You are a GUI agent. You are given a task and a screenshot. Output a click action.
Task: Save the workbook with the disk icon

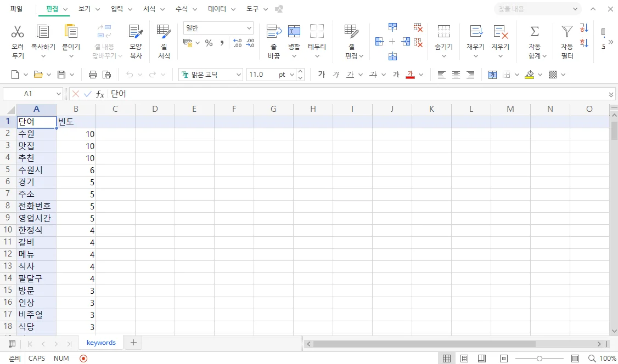pyautogui.click(x=61, y=75)
